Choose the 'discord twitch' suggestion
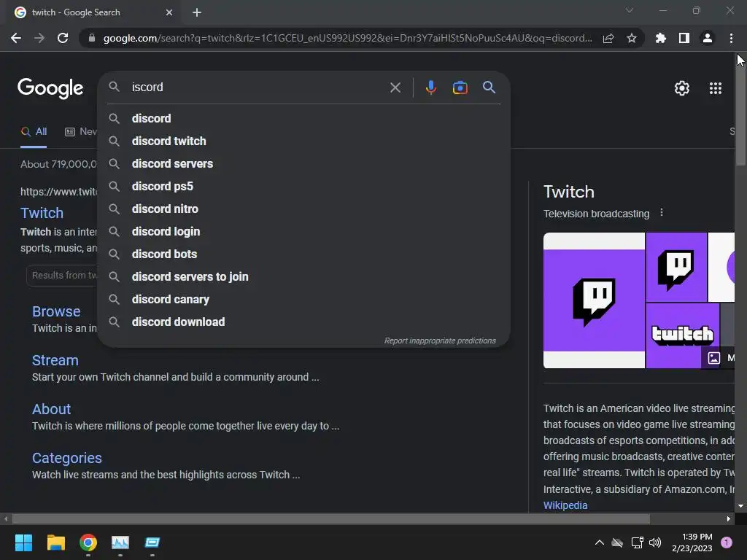 coord(304,141)
